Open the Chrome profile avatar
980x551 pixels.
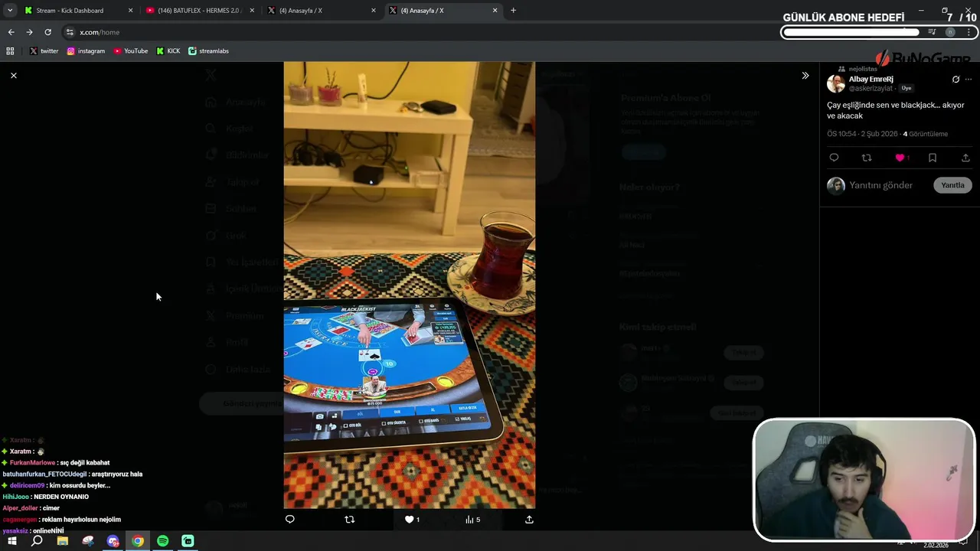point(950,32)
